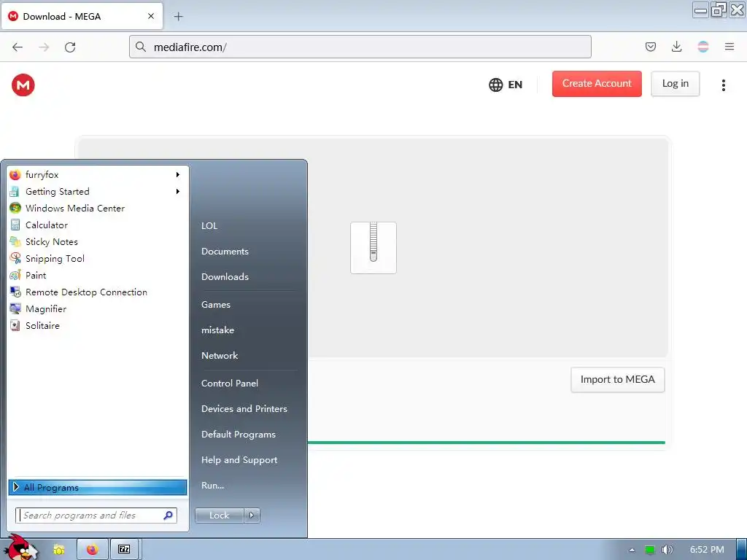Click the Log in button
This screenshot has width=747, height=560.
point(675,84)
